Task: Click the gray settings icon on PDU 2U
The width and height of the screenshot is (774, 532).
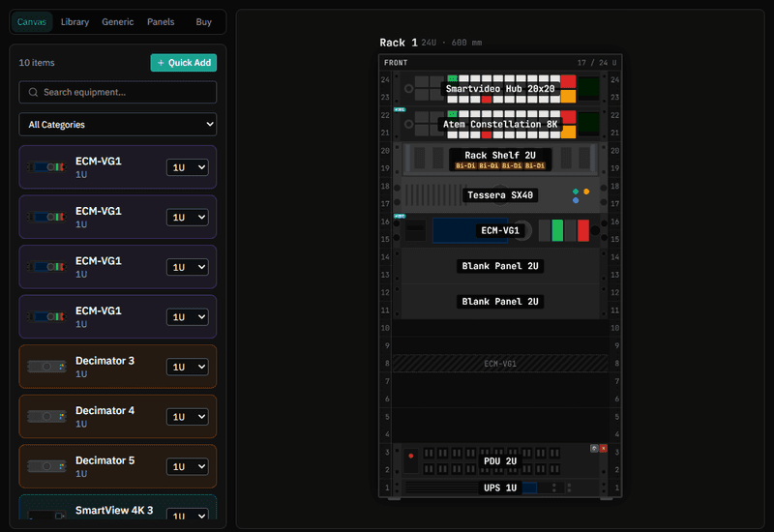Action: pos(594,448)
